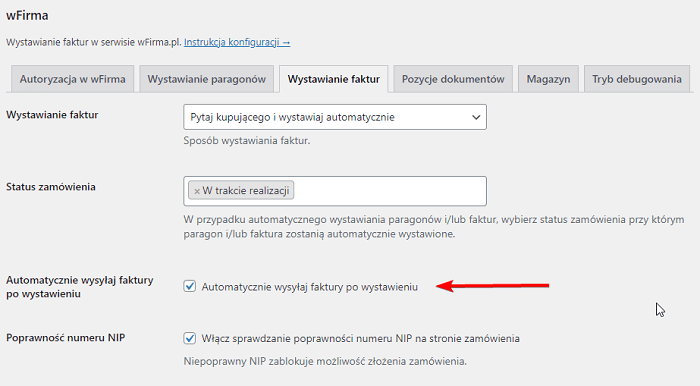Image resolution: width=700 pixels, height=386 pixels.
Task: Click the automatic receipt status help text
Action: [434, 227]
